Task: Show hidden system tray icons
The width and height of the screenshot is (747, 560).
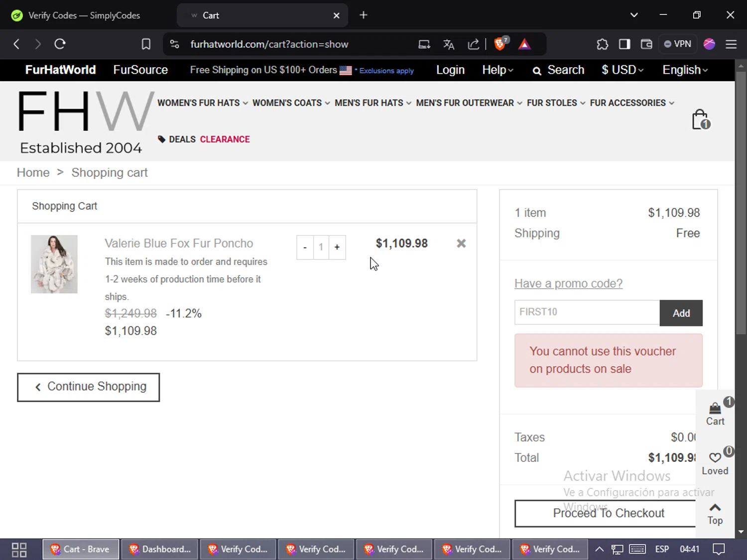Action: 600,550
